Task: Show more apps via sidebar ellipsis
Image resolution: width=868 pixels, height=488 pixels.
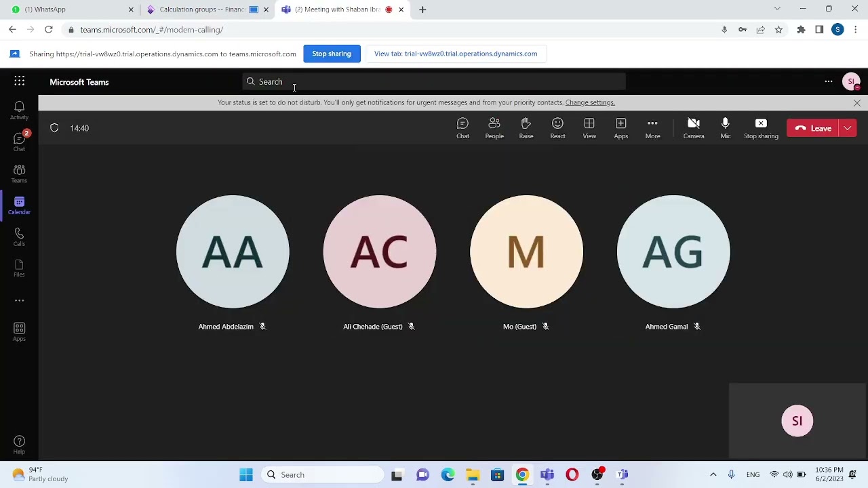Action: click(x=19, y=300)
